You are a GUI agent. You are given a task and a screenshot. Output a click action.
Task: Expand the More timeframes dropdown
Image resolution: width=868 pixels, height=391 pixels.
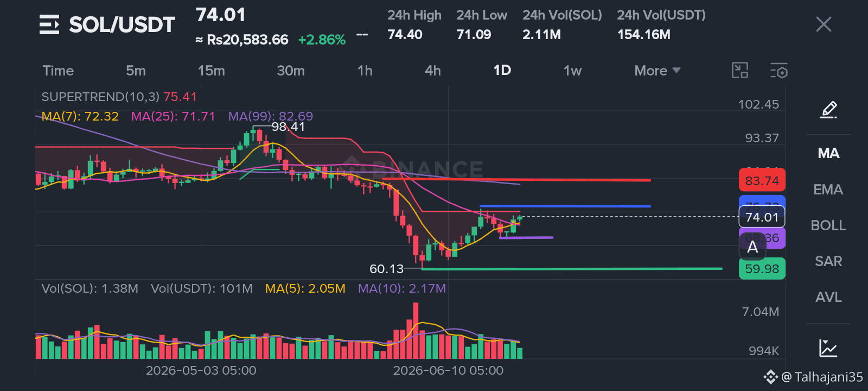point(658,71)
